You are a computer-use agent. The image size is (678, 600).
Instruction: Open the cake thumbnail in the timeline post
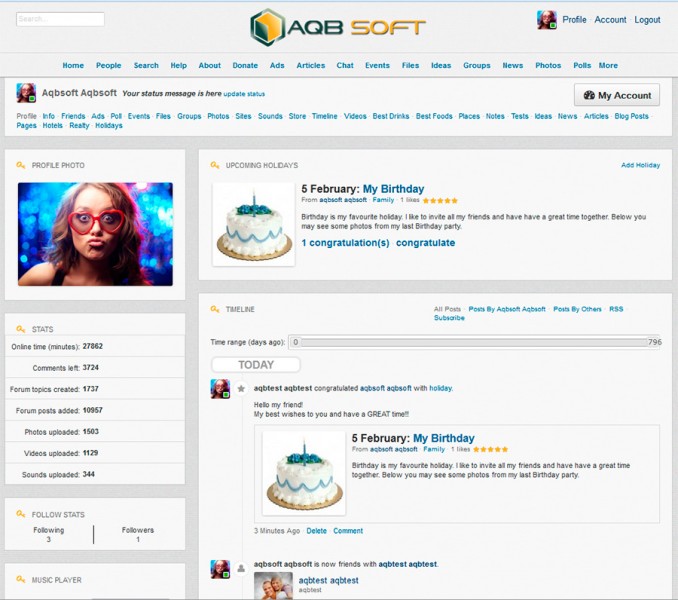click(304, 473)
